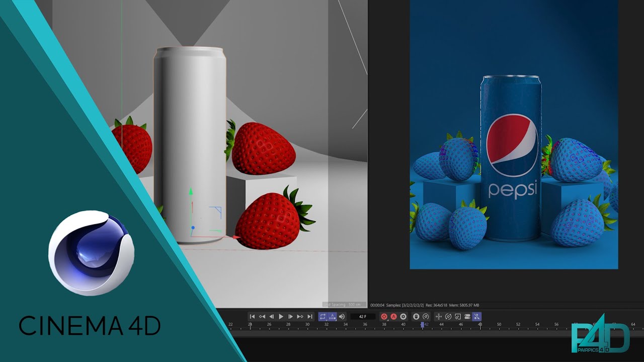Viewport: 644px width, 362px height.
Task: Toggle loop playback mode
Action: [323, 317]
